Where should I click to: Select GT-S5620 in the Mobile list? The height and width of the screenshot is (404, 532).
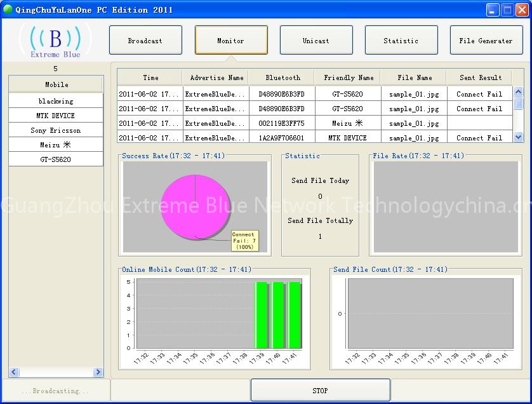pos(57,159)
